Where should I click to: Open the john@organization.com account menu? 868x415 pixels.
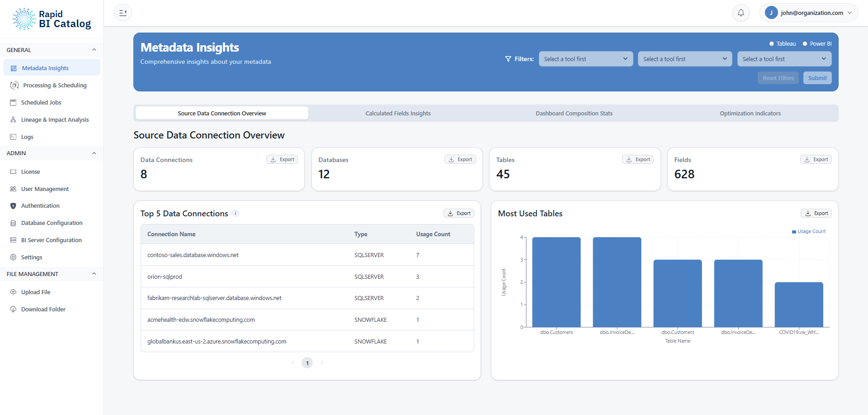[x=808, y=13]
